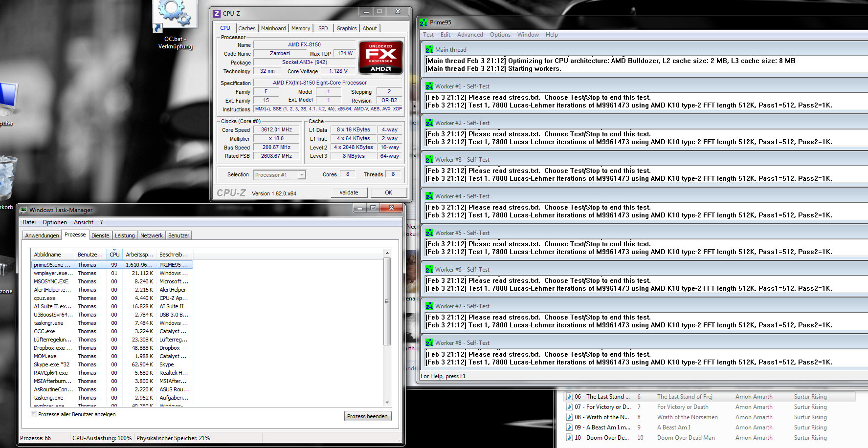This screenshot has width=868, height=448.
Task: Click the Main thread window icon
Action: click(429, 50)
